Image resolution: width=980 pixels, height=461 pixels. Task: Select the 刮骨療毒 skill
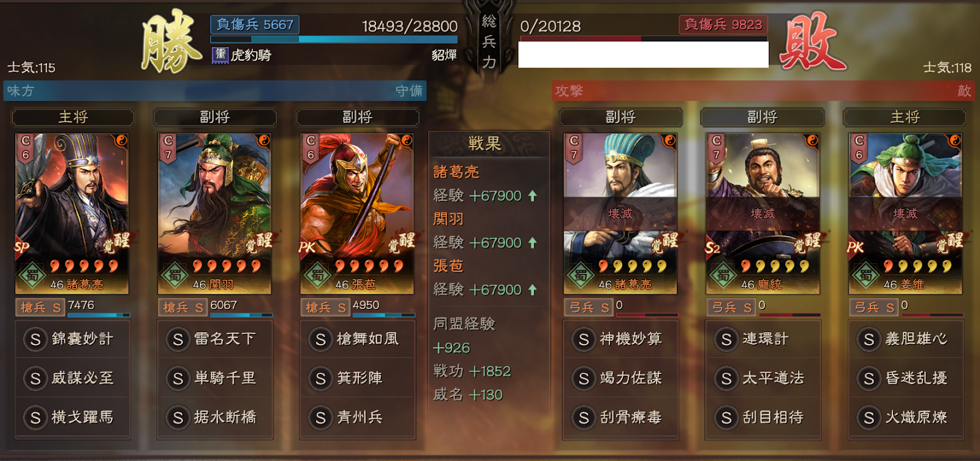click(x=620, y=417)
